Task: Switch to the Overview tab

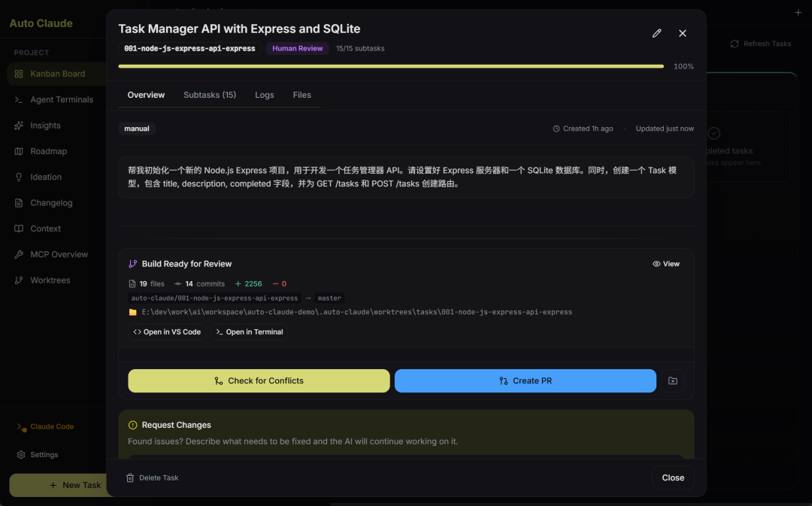Action: click(146, 95)
